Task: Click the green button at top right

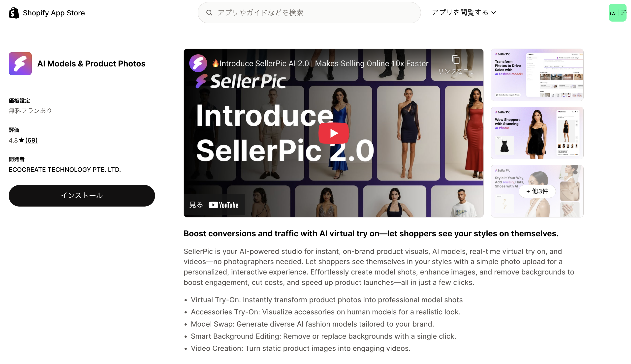Action: coord(617,12)
